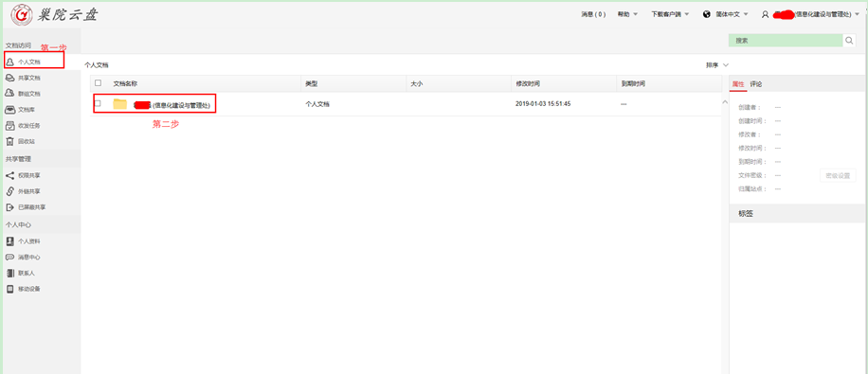Open the user account dropdown
The width and height of the screenshot is (868, 374).
(810, 14)
